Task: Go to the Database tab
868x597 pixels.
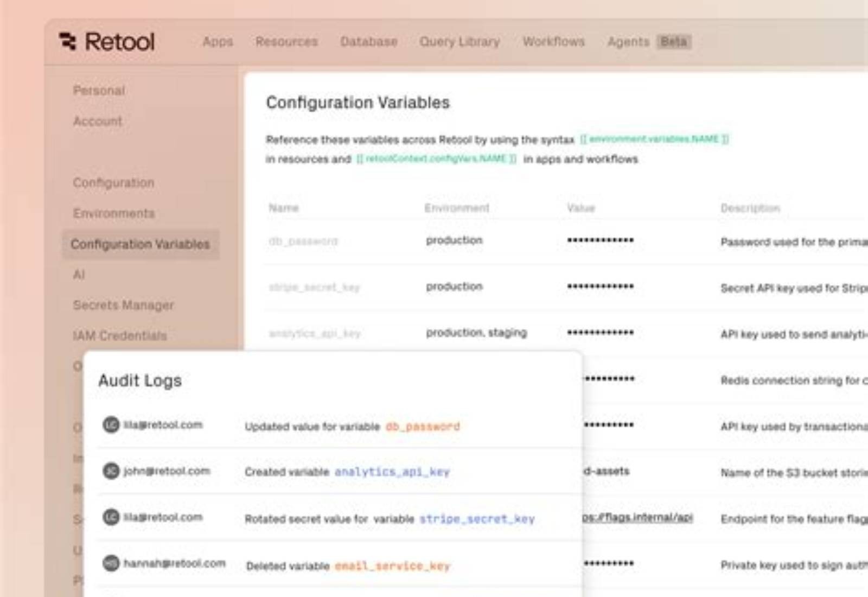Action: (369, 42)
